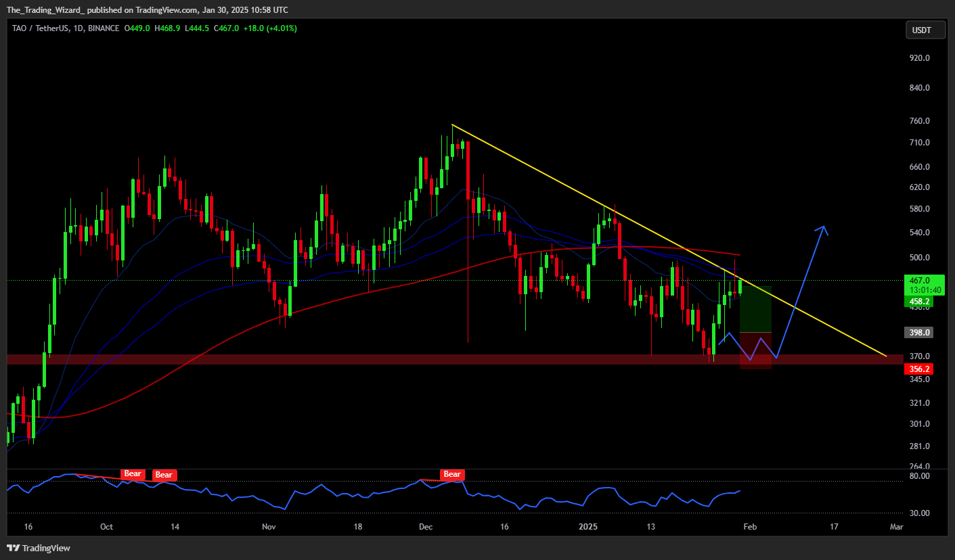
Task: Click the 281.0 price axis label
Action: tap(919, 446)
